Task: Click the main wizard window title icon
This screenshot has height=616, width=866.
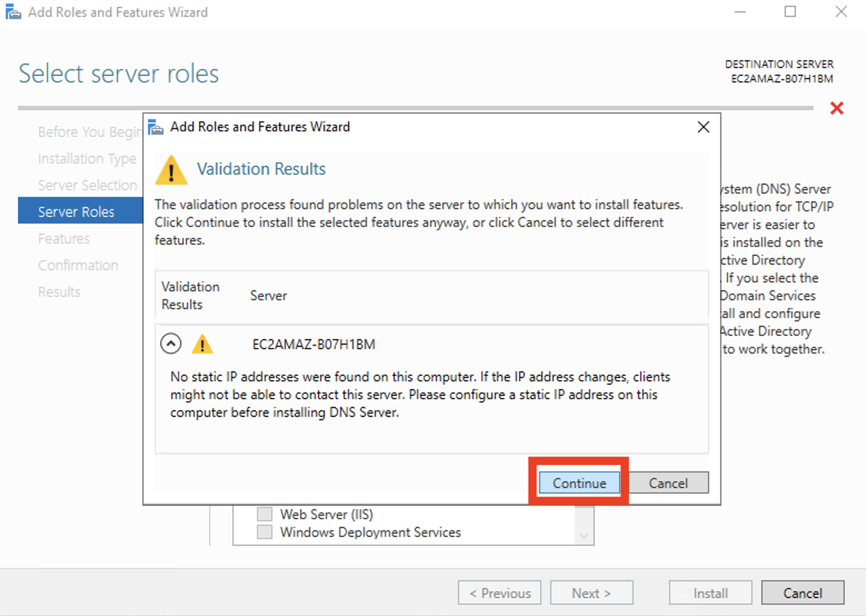Action: click(x=13, y=12)
